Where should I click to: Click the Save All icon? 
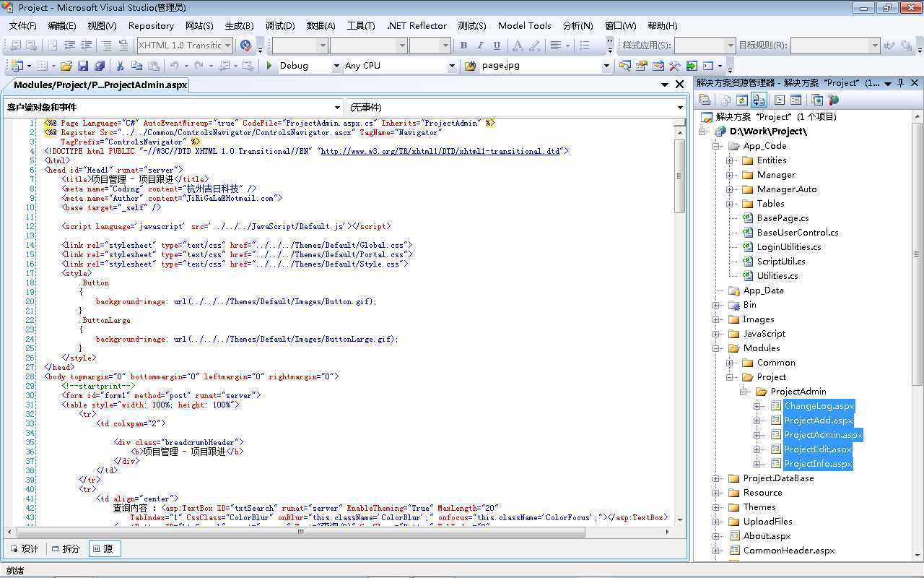click(100, 66)
